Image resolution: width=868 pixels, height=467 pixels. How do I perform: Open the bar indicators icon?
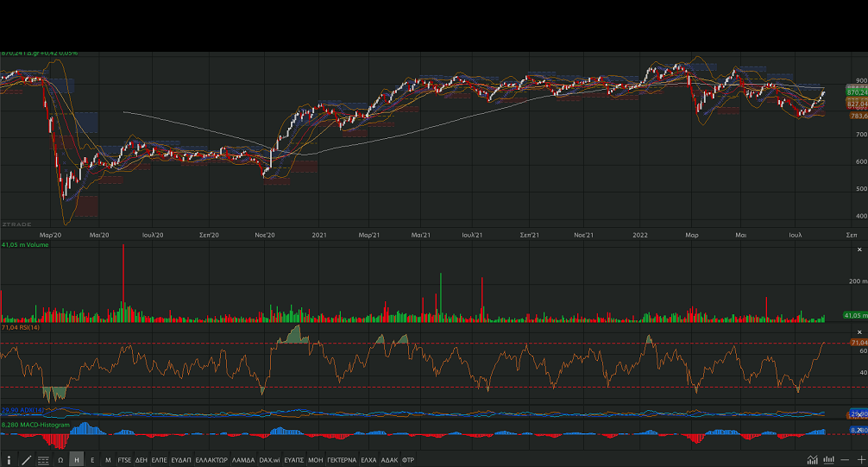[x=829, y=460]
